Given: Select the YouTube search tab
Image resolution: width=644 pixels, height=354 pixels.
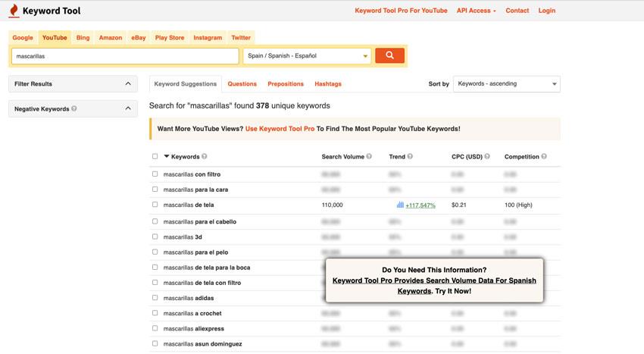Looking at the screenshot, I should (55, 37).
